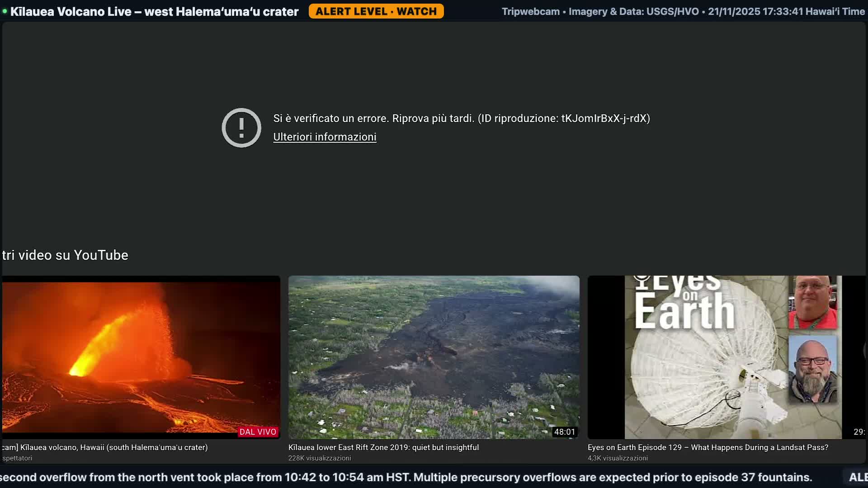This screenshot has width=868, height=488.
Task: Click the Hawai'i Time timestamp display
Action: click(787, 11)
